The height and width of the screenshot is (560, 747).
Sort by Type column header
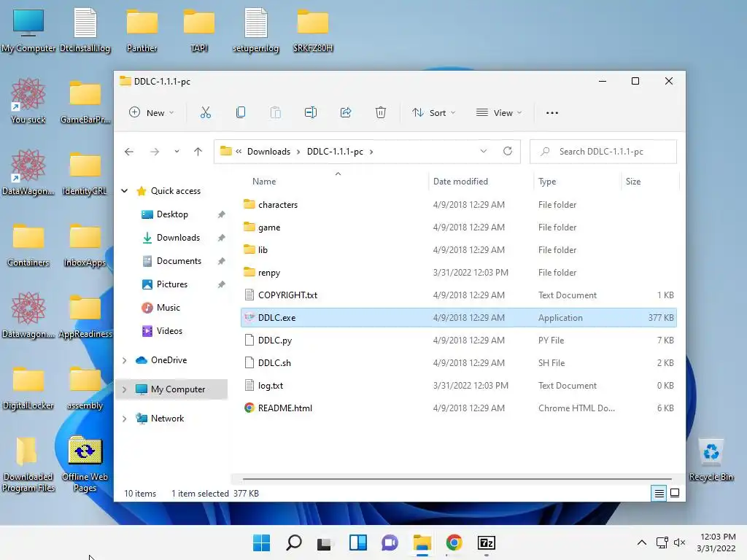[547, 182]
